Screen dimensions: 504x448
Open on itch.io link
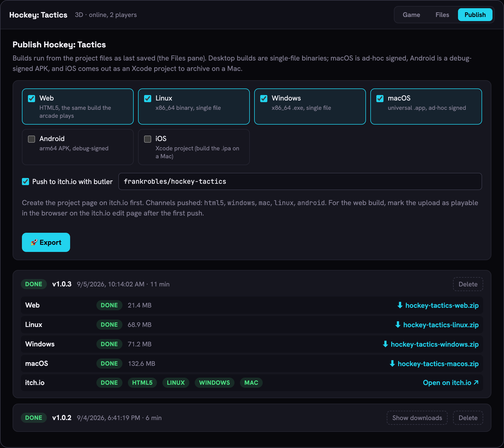coord(451,383)
